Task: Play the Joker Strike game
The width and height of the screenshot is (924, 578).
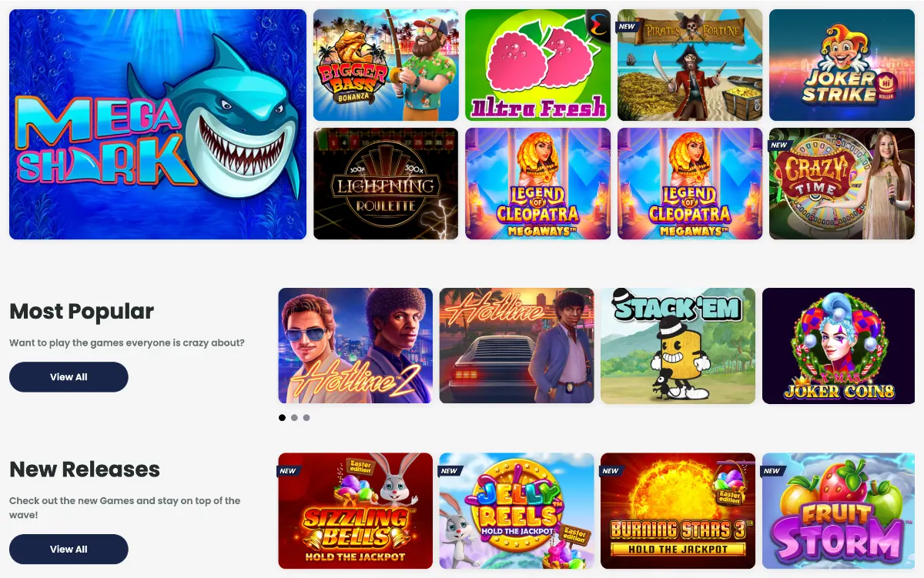Action: point(842,65)
